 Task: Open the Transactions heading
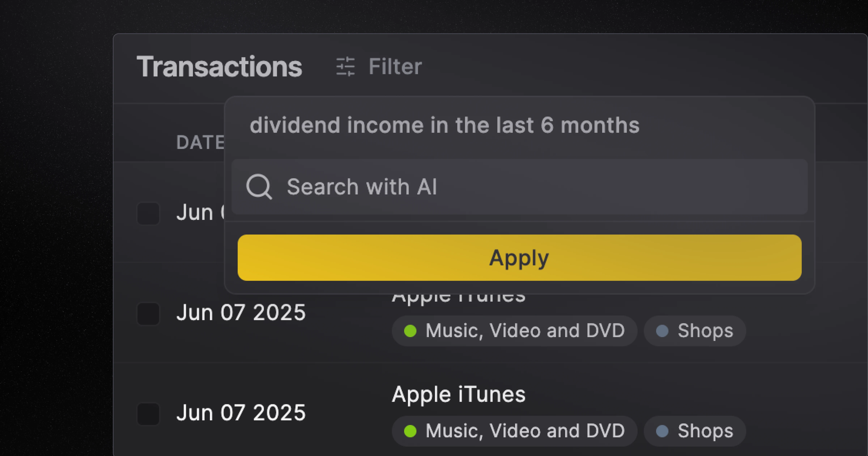(221, 66)
